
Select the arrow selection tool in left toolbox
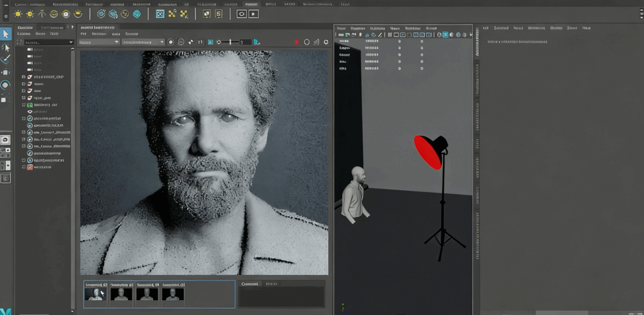[6, 34]
